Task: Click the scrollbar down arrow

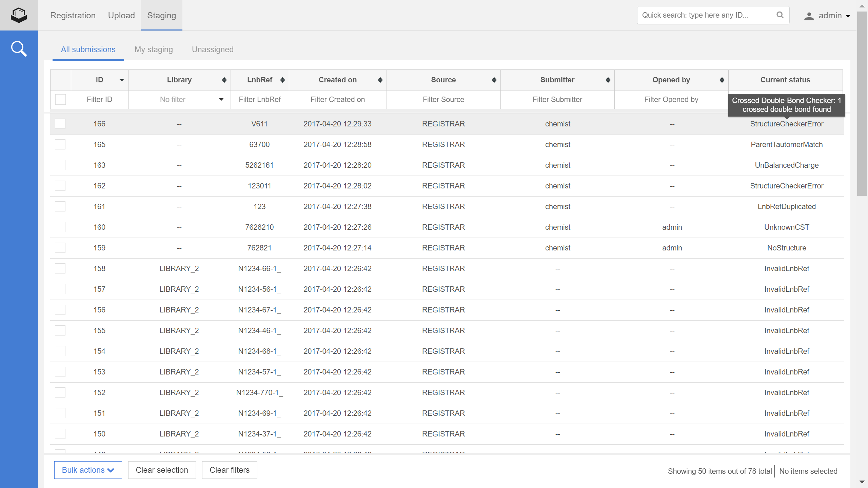Action: (862, 482)
